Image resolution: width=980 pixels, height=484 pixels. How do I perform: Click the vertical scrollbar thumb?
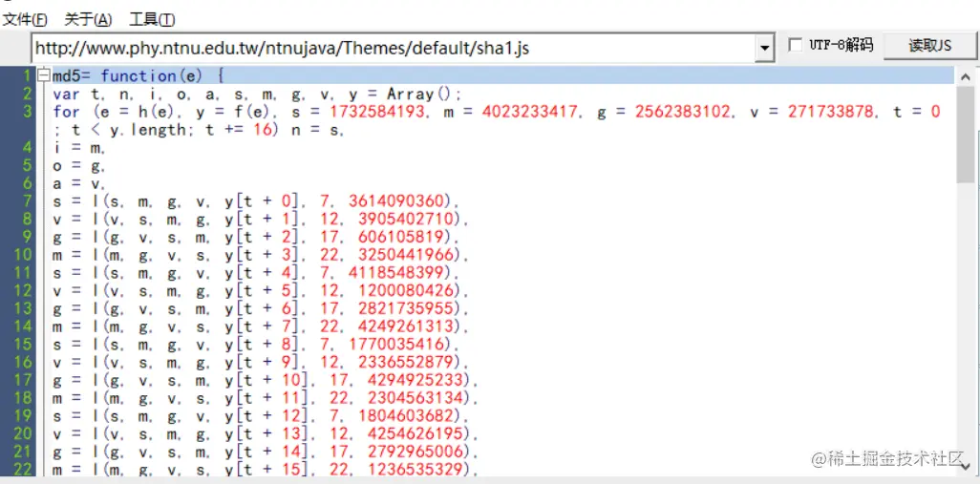click(966, 134)
